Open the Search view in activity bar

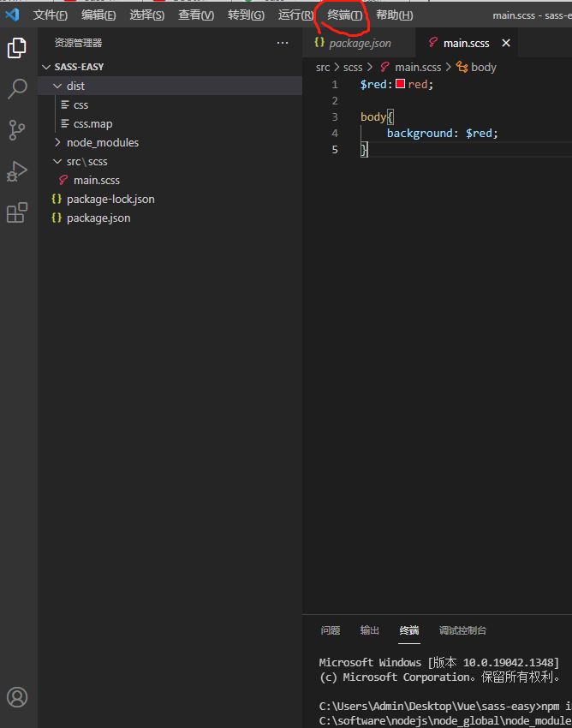click(x=17, y=89)
